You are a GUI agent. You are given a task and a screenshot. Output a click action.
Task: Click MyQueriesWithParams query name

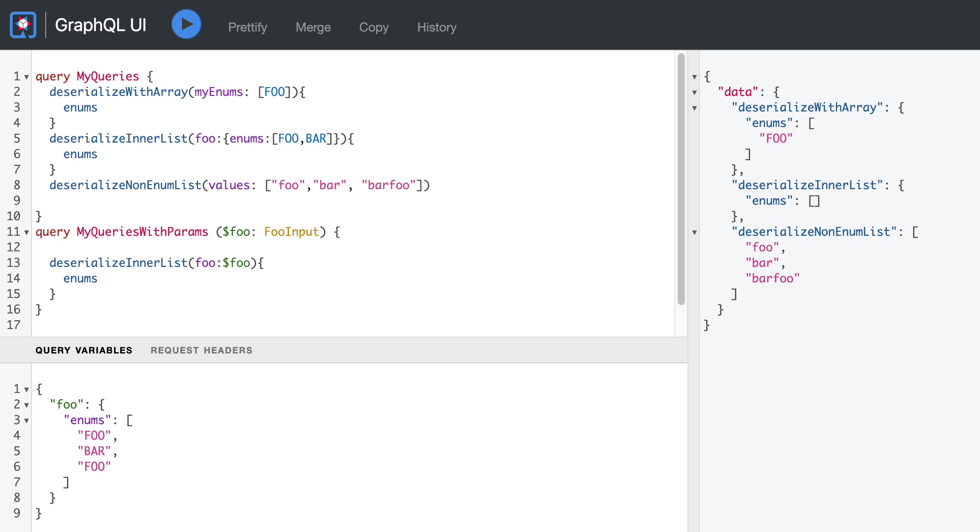(142, 232)
